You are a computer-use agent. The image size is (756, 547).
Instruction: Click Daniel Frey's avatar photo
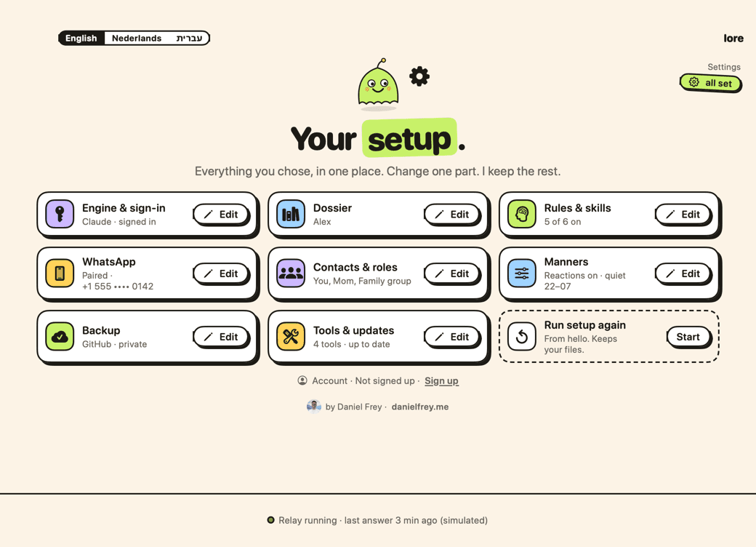pos(314,407)
